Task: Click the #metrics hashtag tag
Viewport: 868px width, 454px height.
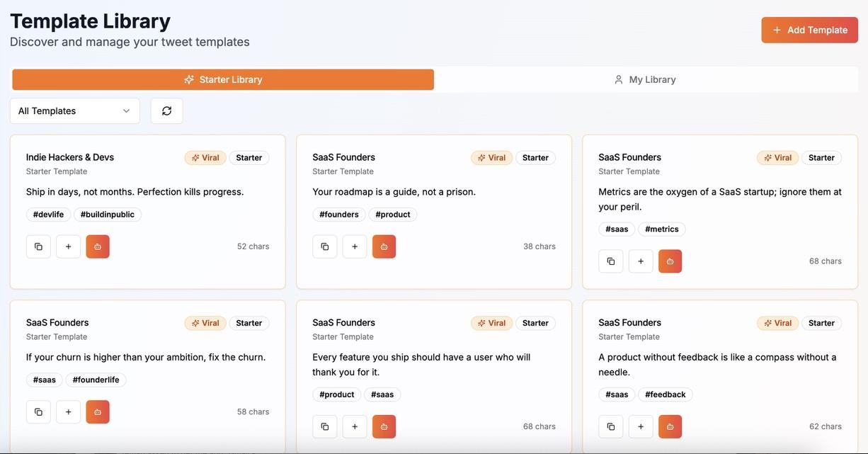Action: point(661,229)
